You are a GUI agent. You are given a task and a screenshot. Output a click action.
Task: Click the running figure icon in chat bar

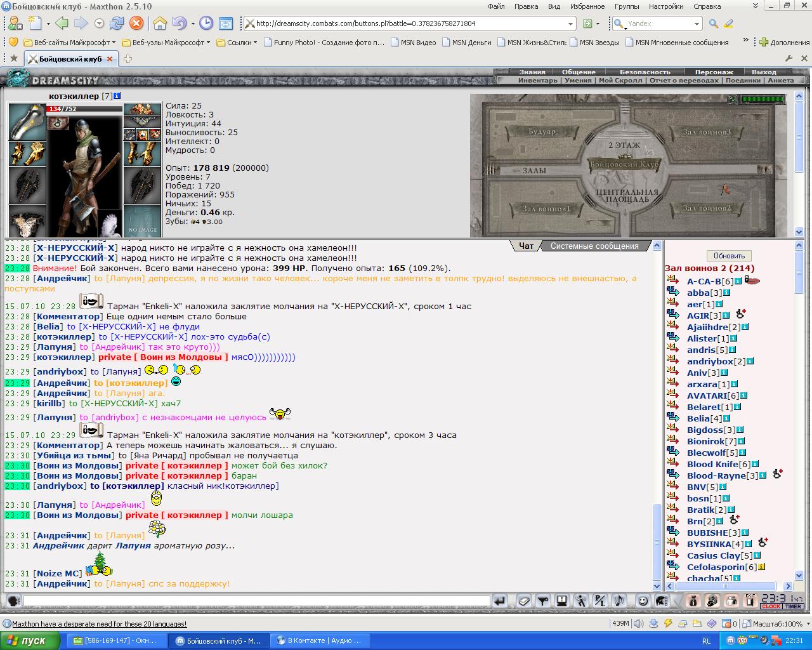pyautogui.click(x=580, y=600)
